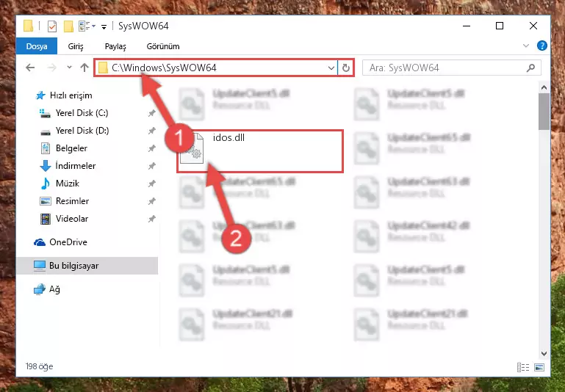Open the Müzik folder in the sidebar
Image resolution: width=565 pixels, height=392 pixels.
[68, 184]
